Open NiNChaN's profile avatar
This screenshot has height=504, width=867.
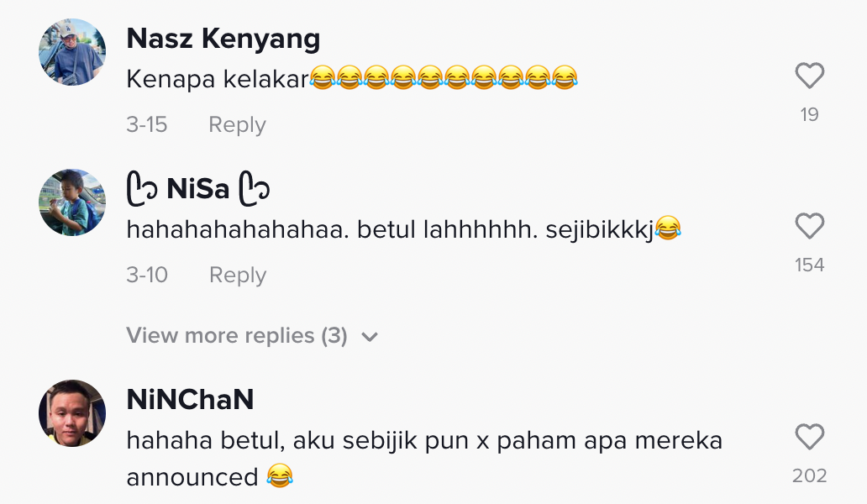click(72, 413)
